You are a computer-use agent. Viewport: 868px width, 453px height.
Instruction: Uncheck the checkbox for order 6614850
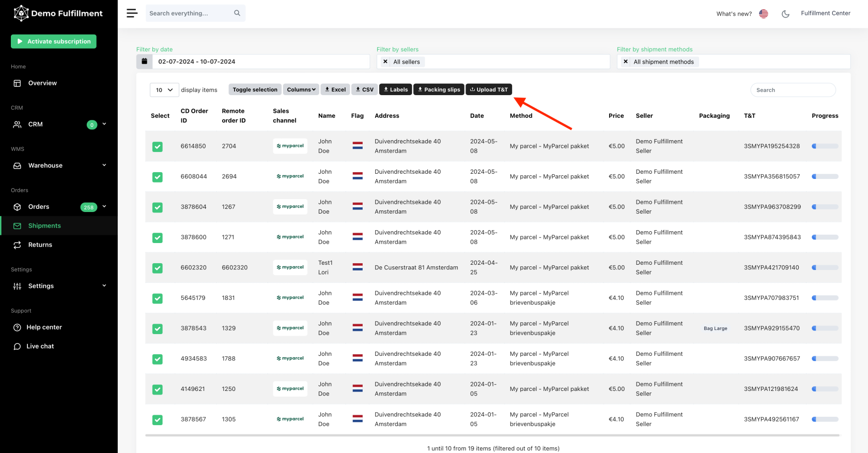click(x=158, y=147)
